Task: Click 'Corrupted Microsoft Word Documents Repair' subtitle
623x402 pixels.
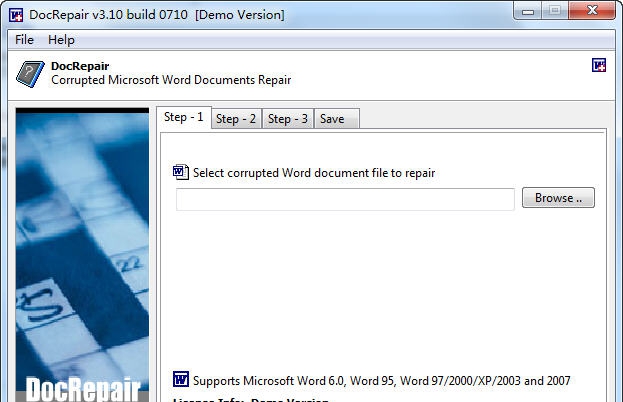Action: click(x=171, y=80)
